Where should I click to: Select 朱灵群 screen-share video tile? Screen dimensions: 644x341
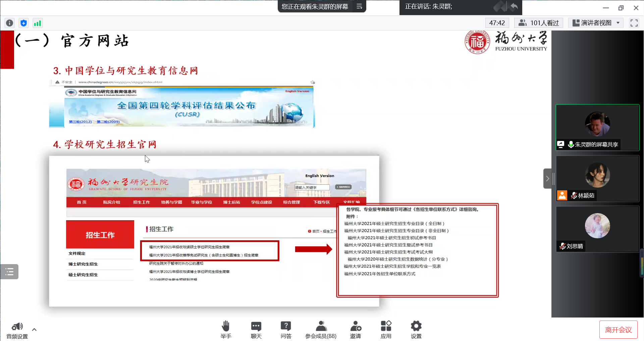coord(597,128)
